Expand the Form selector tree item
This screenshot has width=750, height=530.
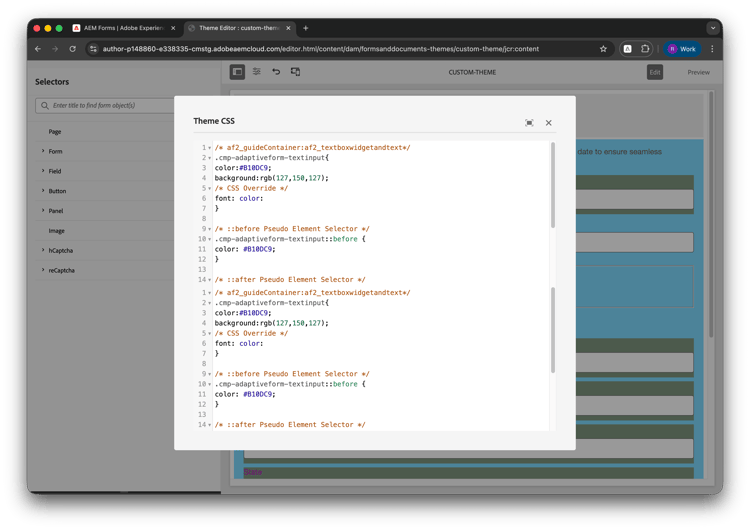click(x=43, y=151)
